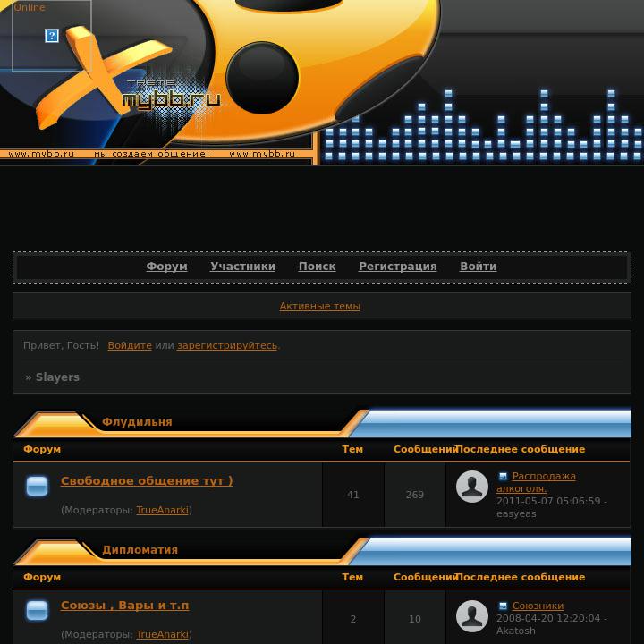Open the Союзники last post link
644x644 pixels.
point(538,606)
